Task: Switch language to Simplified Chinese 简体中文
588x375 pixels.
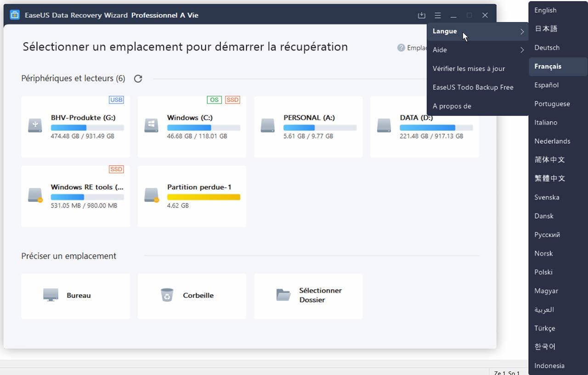Action: click(558, 160)
